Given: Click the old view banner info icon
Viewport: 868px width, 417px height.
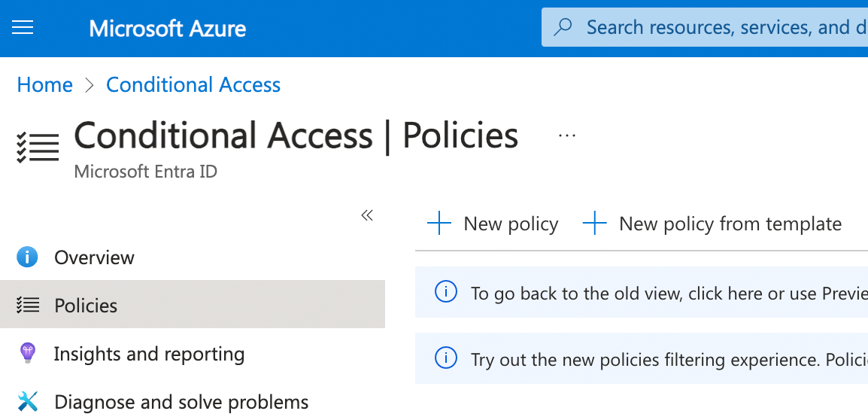Looking at the screenshot, I should point(445,292).
